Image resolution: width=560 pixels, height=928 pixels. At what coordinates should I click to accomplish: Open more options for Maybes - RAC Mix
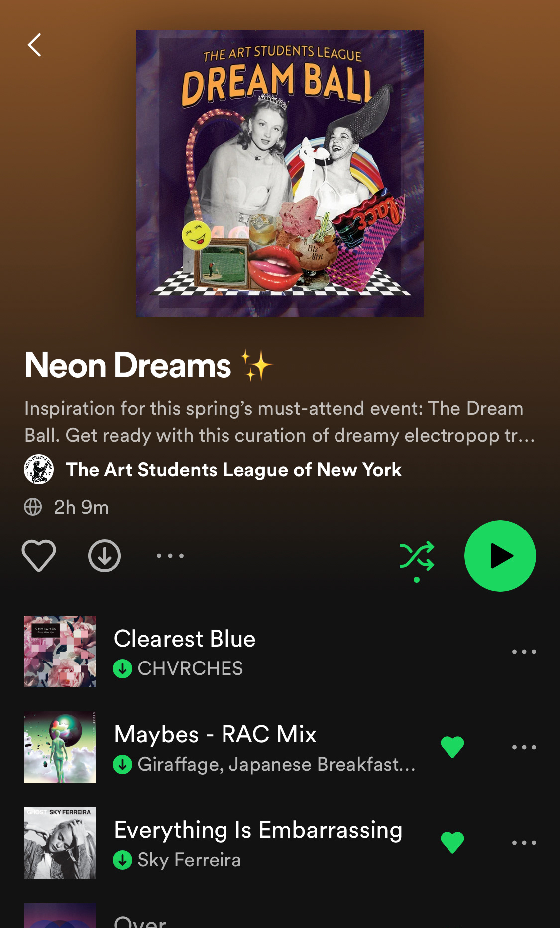tap(524, 747)
